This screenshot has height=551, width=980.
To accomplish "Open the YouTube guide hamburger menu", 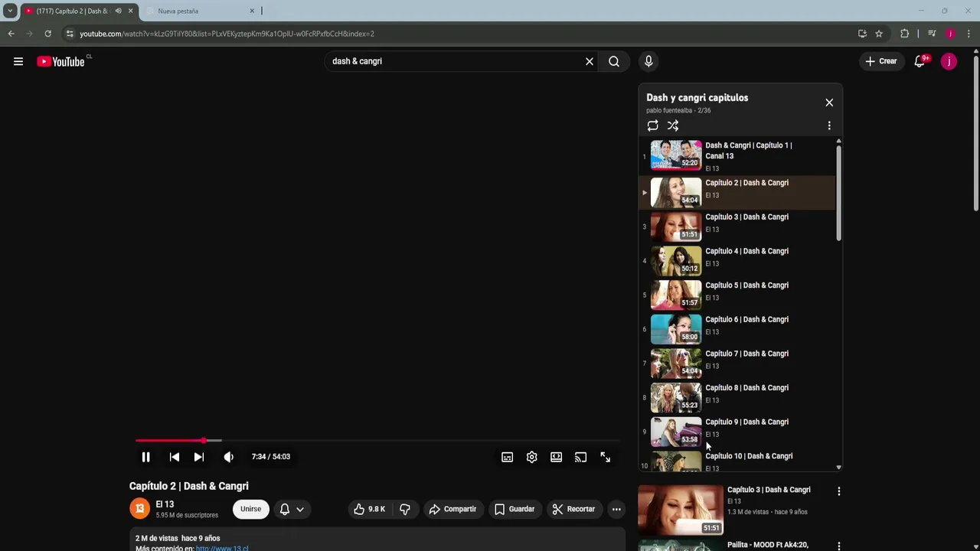I will coord(18,61).
